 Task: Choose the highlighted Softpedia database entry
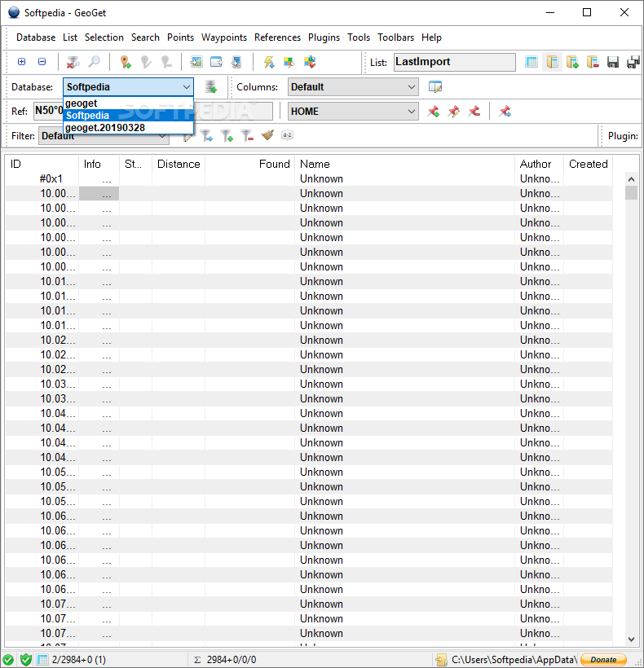click(128, 116)
